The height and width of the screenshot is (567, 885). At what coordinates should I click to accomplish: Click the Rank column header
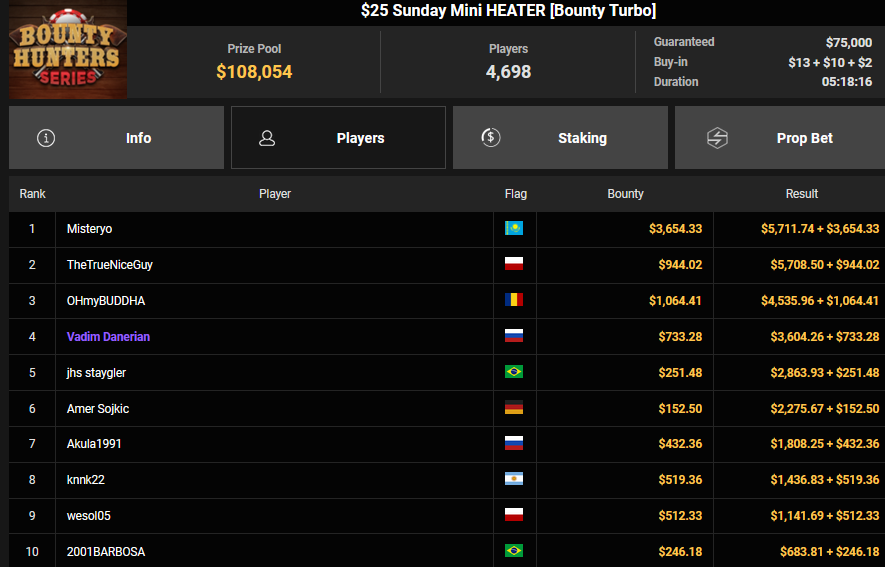(x=32, y=194)
